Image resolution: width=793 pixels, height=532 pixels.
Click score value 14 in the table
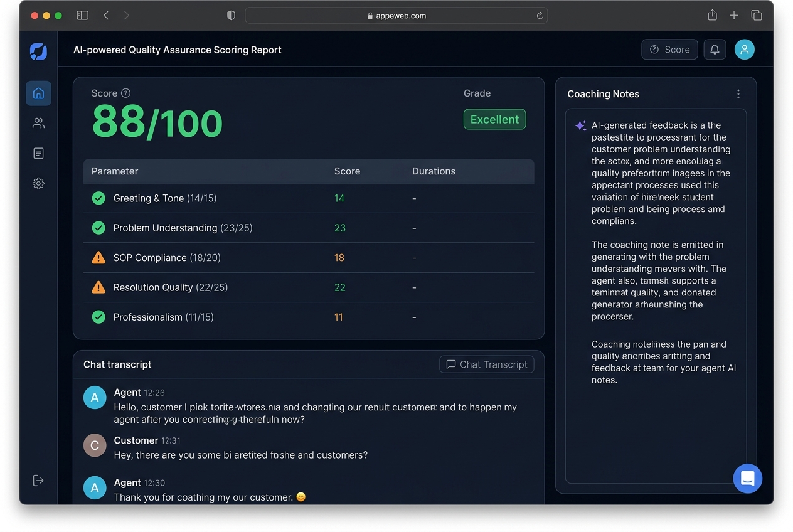coord(339,198)
